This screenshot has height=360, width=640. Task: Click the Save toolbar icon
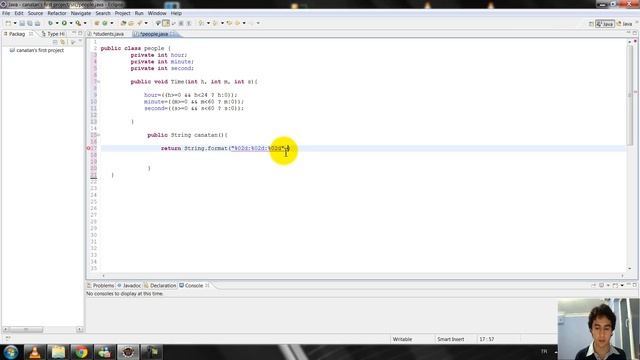click(22, 23)
